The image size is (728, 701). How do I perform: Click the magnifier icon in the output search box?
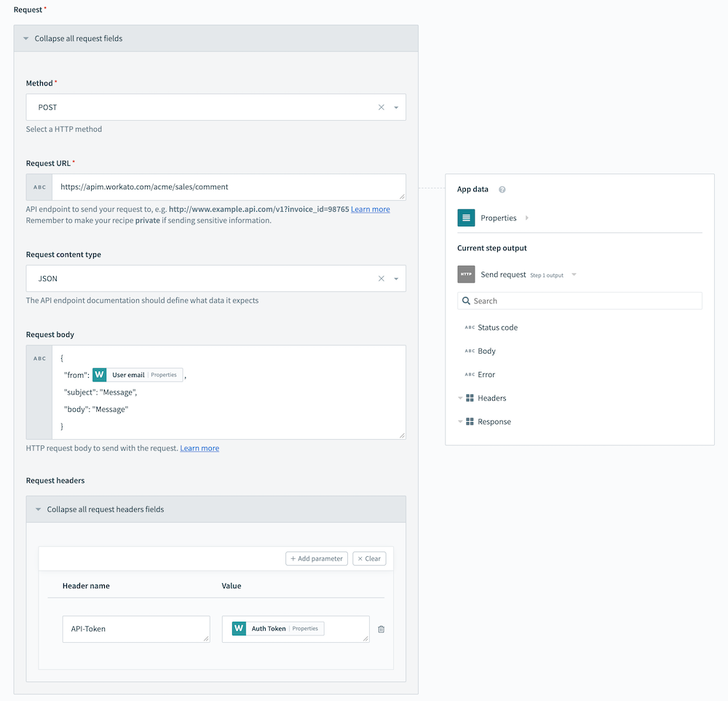tap(466, 301)
